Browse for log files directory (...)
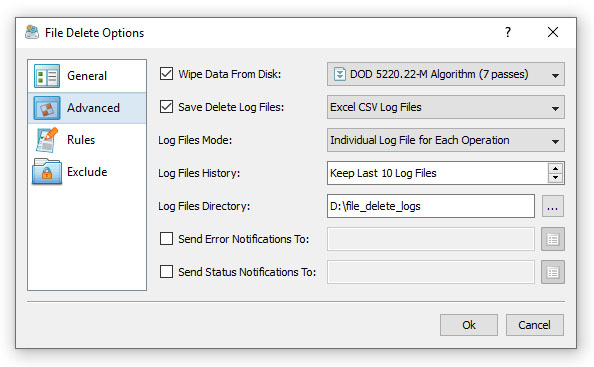Image resolution: width=594 pixels, height=367 pixels. [x=553, y=206]
